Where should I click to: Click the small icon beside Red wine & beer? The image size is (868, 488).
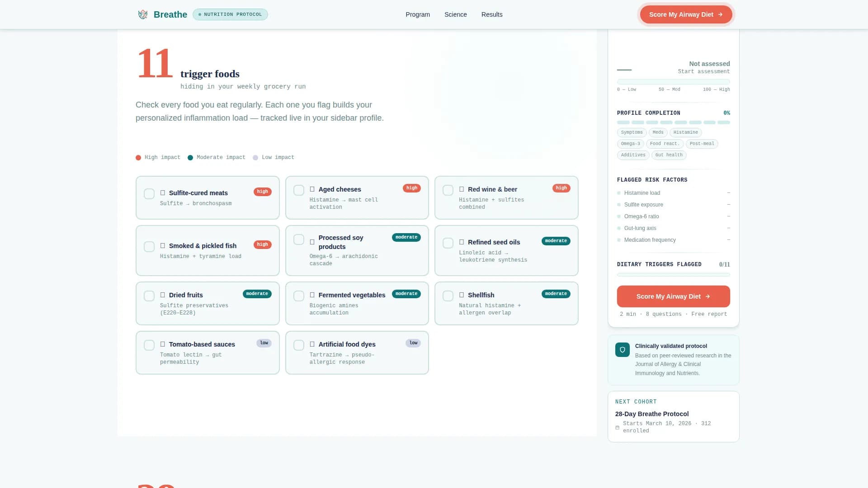(x=462, y=189)
